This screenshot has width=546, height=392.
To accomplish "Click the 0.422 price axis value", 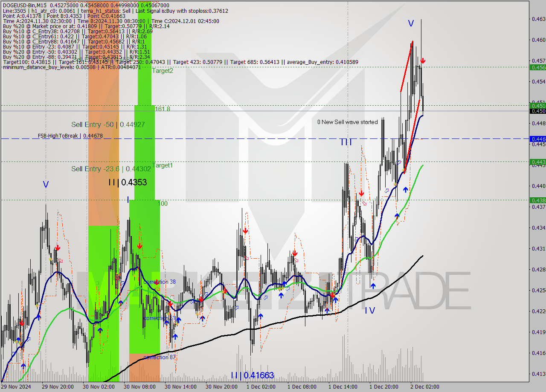I will point(538,311).
